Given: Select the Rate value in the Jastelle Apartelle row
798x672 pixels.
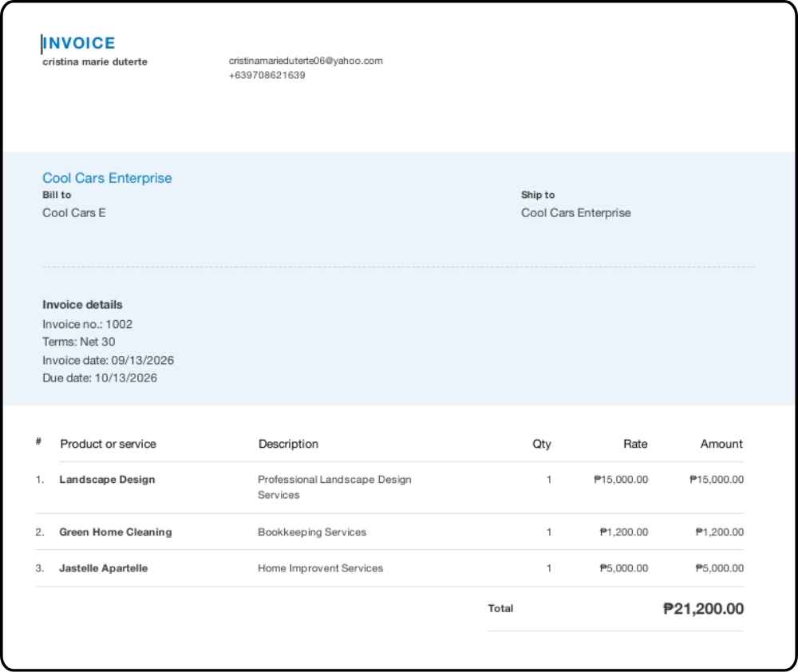Looking at the screenshot, I should point(624,568).
